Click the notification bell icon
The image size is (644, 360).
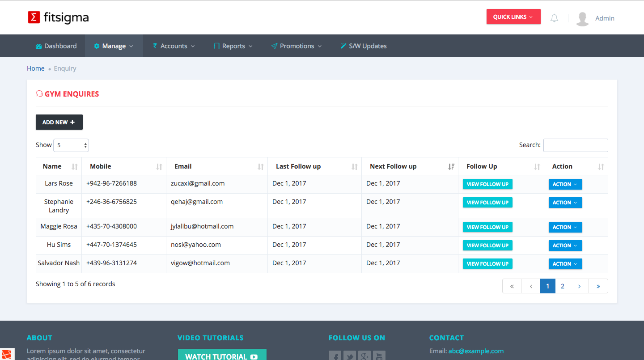click(554, 18)
